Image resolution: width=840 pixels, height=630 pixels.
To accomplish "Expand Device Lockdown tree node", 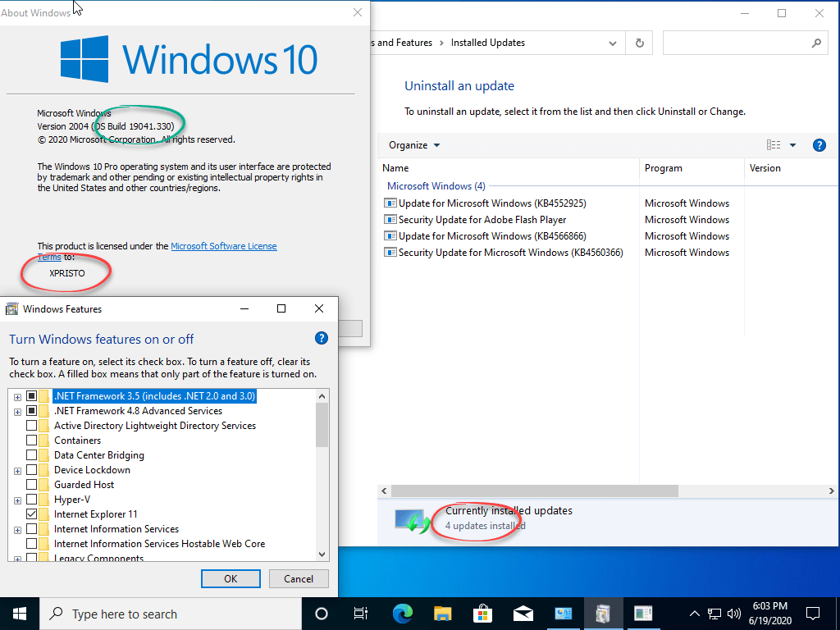I will pyautogui.click(x=18, y=471).
